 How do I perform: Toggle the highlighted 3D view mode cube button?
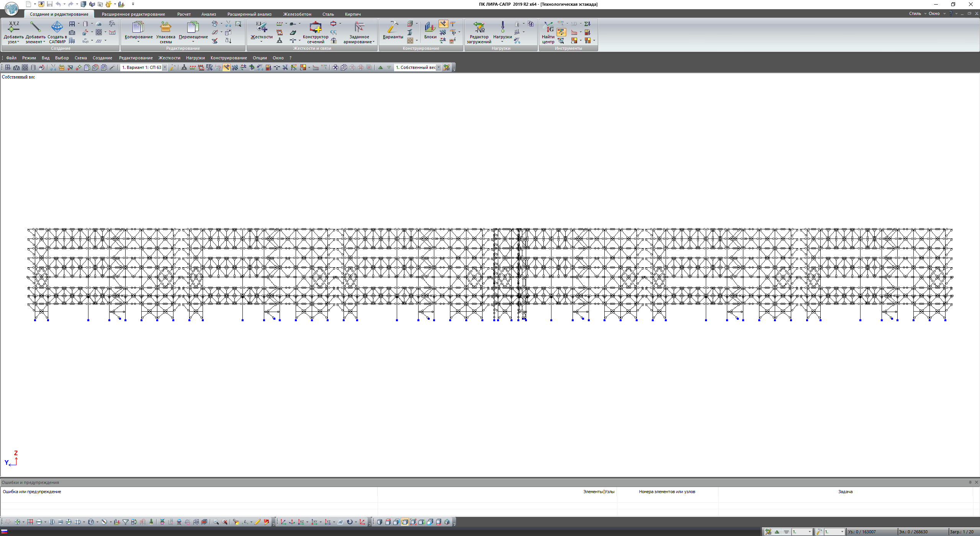tap(405, 522)
